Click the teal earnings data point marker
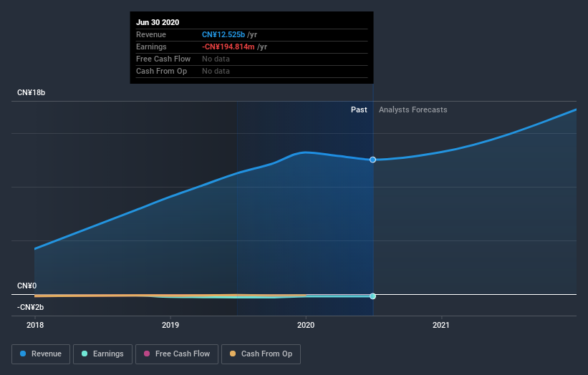The image size is (588, 375). (372, 296)
